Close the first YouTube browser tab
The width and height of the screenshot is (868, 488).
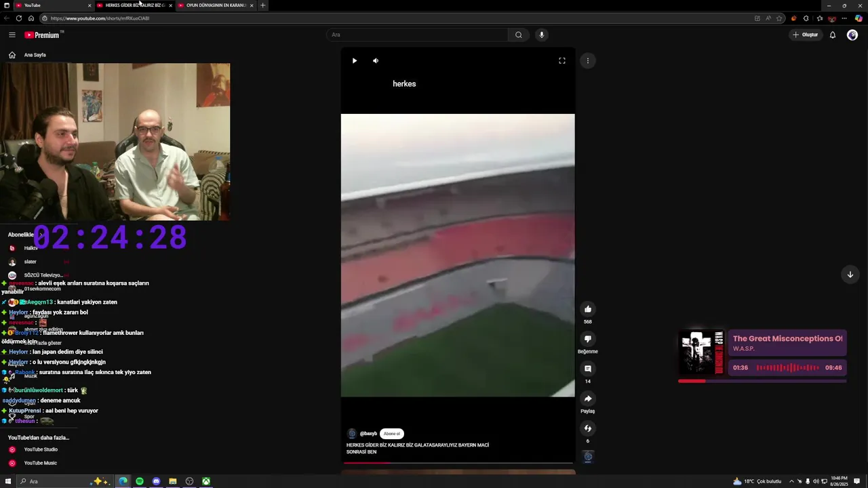90,5
